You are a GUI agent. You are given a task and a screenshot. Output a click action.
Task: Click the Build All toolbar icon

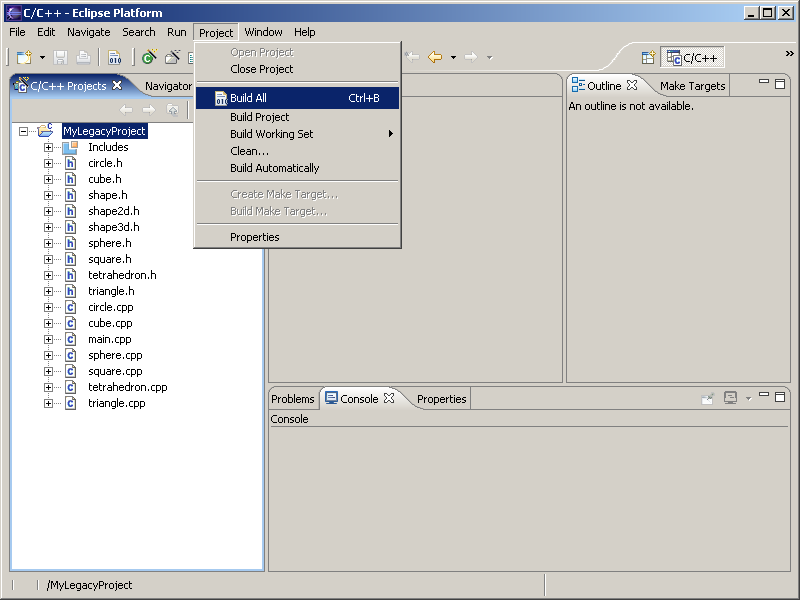(x=114, y=58)
